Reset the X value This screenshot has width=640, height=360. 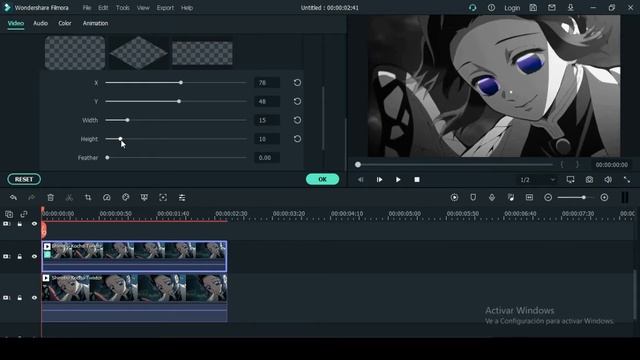click(x=297, y=82)
